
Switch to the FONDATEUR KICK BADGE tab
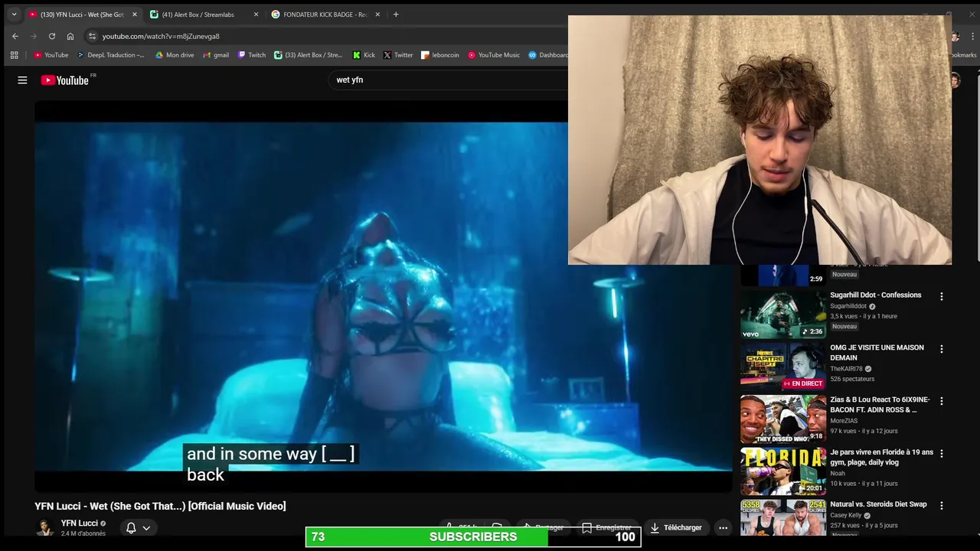pos(325,15)
